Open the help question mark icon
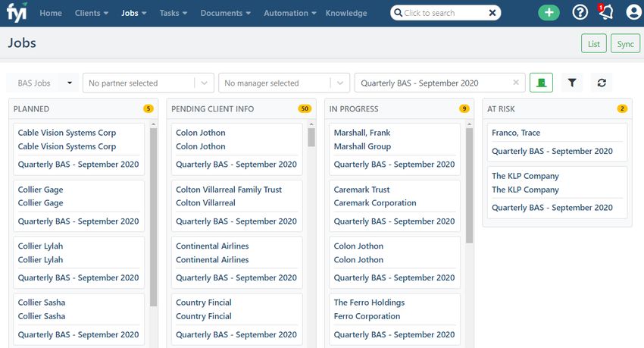This screenshot has width=644, height=348. [x=580, y=13]
